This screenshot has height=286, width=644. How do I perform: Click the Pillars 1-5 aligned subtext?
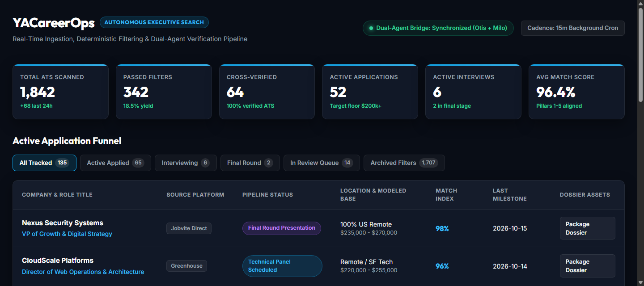tap(559, 106)
